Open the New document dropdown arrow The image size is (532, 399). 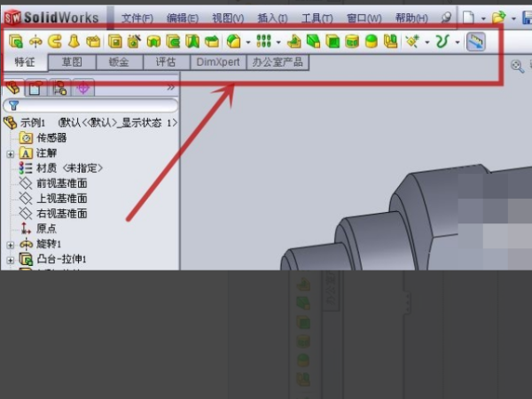483,19
